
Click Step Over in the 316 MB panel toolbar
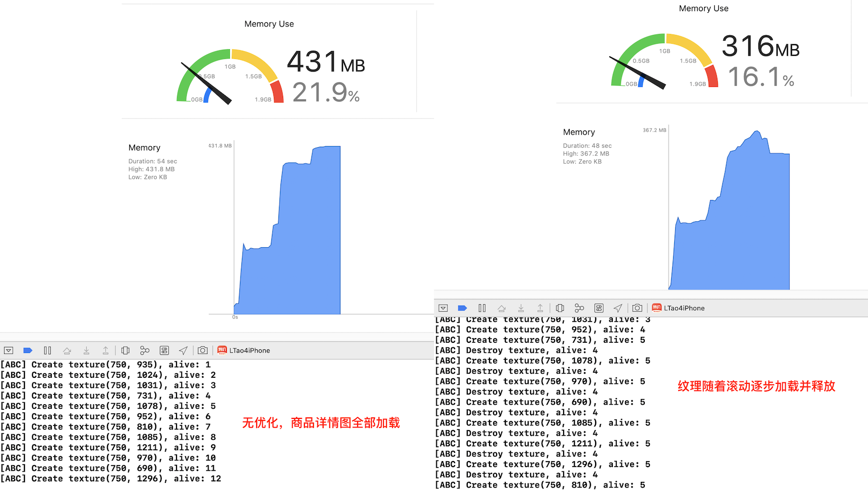coord(502,308)
